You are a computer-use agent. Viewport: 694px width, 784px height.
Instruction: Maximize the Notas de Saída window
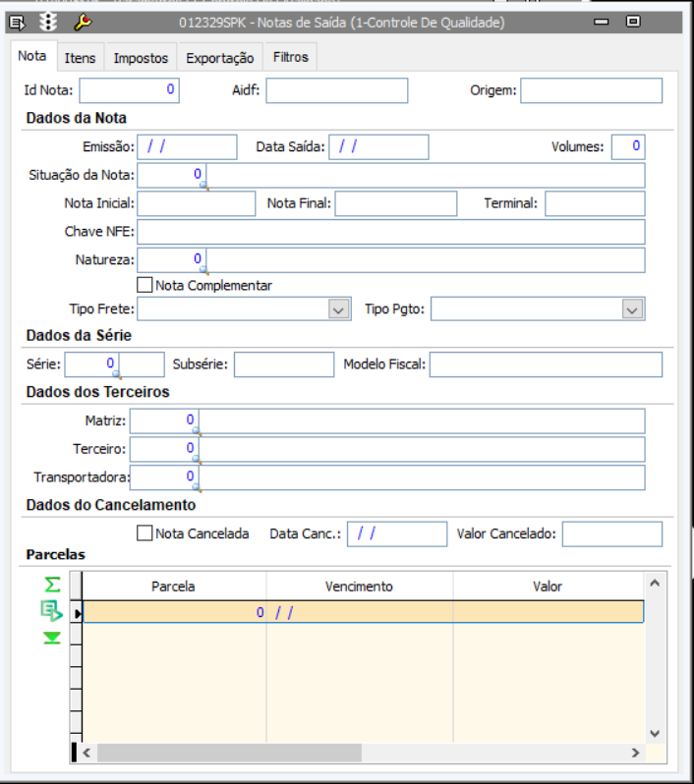(633, 22)
